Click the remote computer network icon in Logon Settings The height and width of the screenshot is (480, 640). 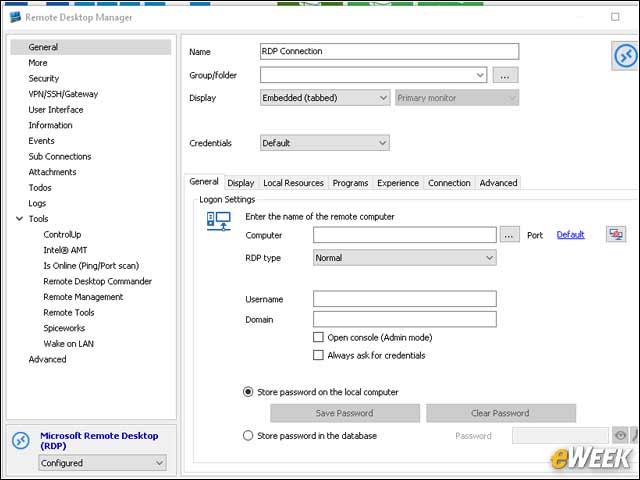[219, 222]
